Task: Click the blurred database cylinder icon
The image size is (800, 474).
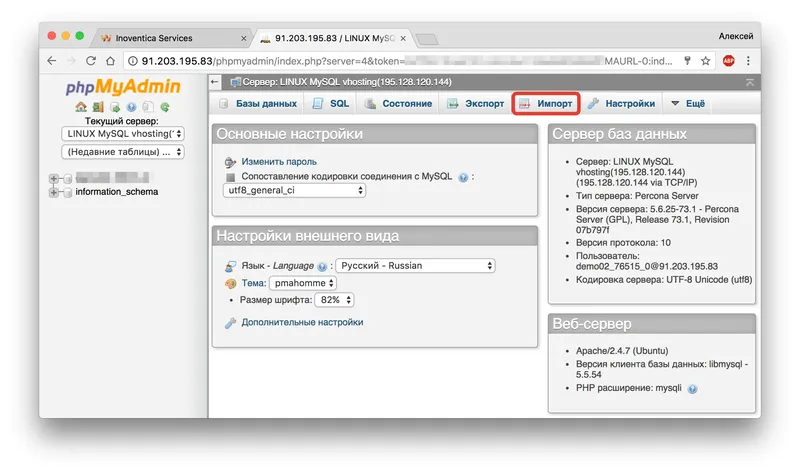Action: click(x=67, y=178)
